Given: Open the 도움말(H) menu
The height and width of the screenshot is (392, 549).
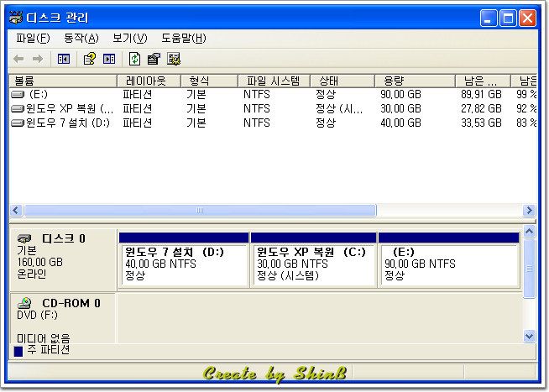Looking at the screenshot, I should coord(184,38).
